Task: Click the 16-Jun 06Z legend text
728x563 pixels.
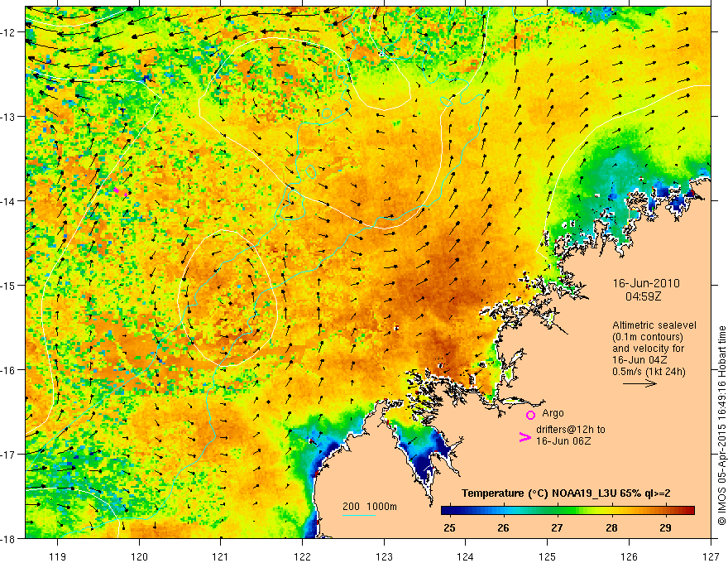Action: [563, 441]
